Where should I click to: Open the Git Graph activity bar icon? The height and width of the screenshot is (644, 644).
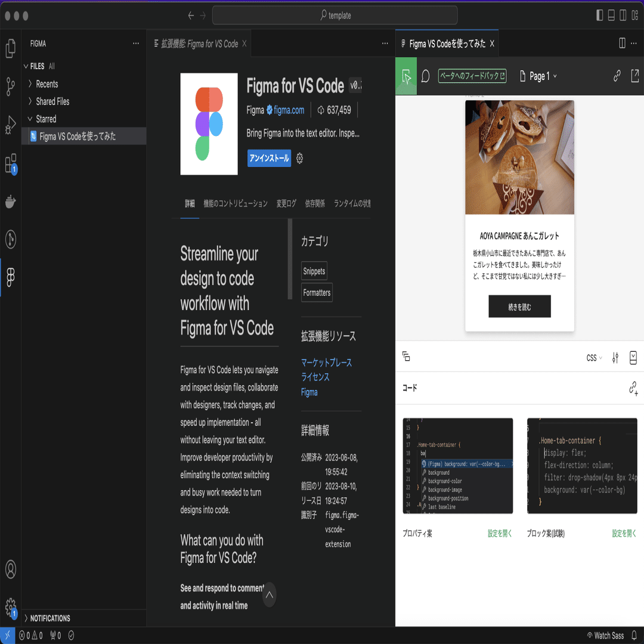(x=11, y=239)
